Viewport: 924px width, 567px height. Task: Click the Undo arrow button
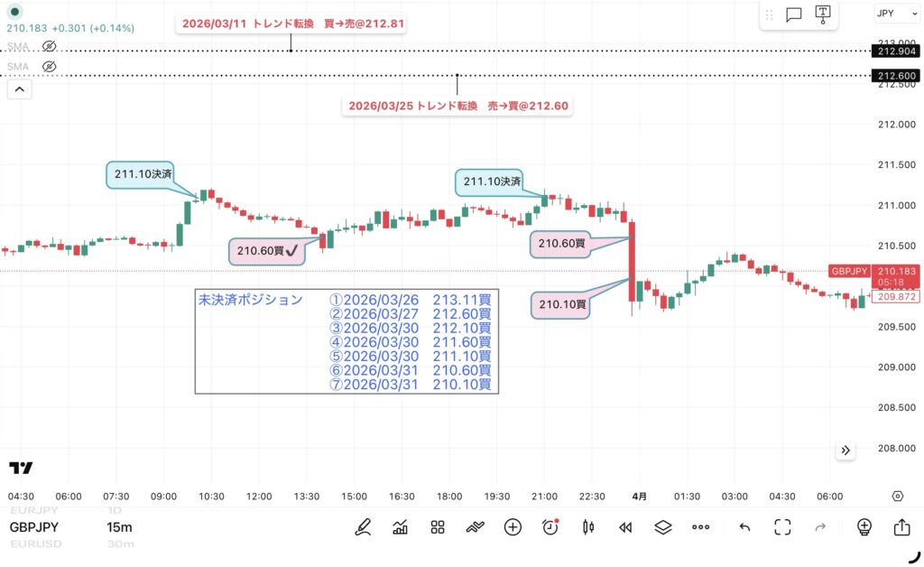[744, 527]
